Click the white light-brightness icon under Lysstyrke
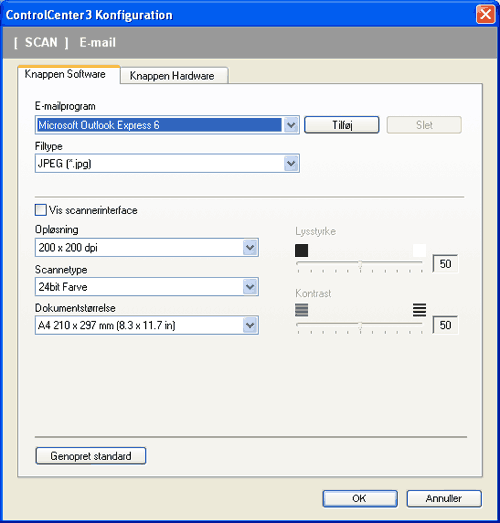 (x=419, y=250)
